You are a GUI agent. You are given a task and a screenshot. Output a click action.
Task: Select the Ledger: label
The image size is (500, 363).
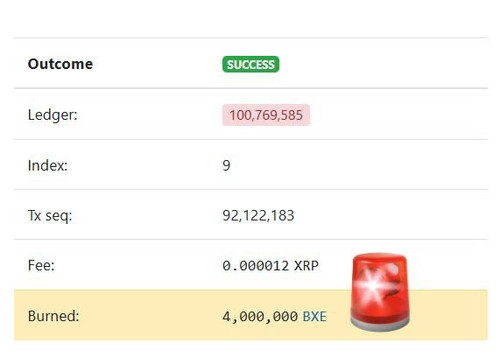click(53, 115)
